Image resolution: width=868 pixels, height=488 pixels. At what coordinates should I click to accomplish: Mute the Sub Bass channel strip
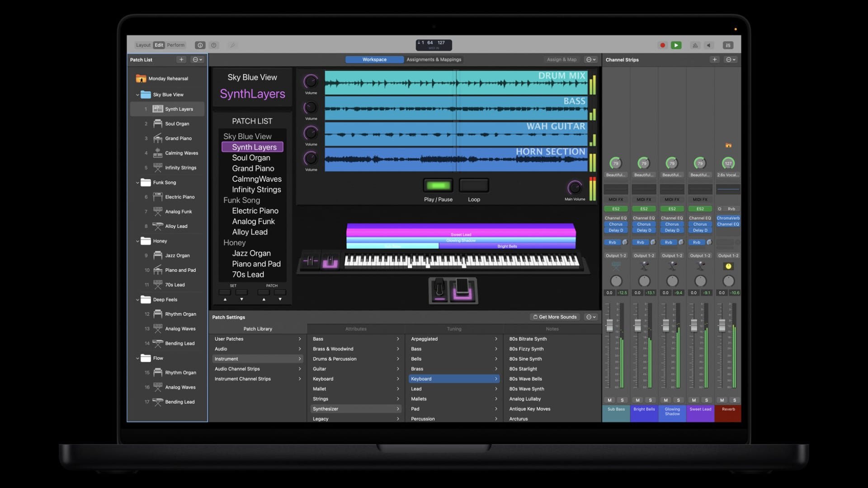(x=609, y=400)
